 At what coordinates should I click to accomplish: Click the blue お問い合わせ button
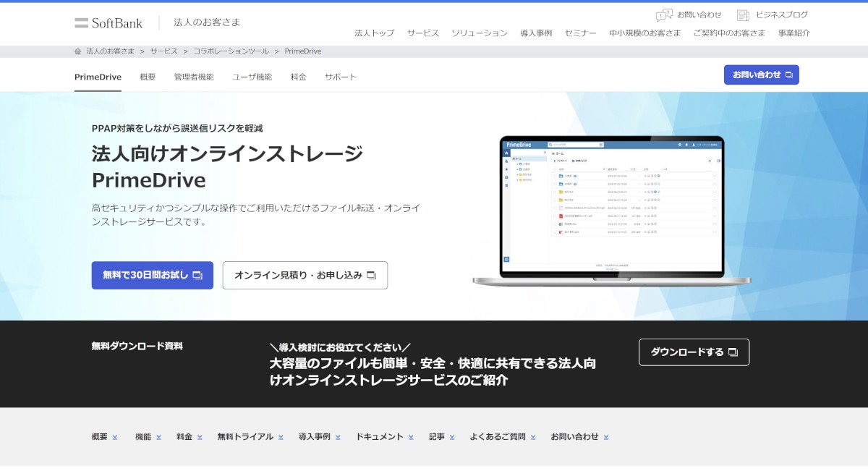(761, 75)
